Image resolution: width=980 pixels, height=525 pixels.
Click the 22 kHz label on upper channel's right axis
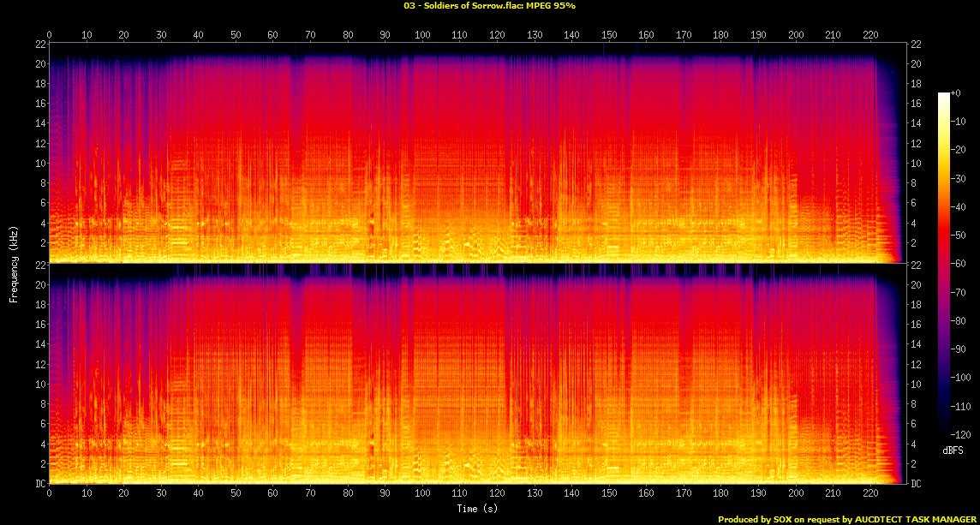(x=914, y=44)
